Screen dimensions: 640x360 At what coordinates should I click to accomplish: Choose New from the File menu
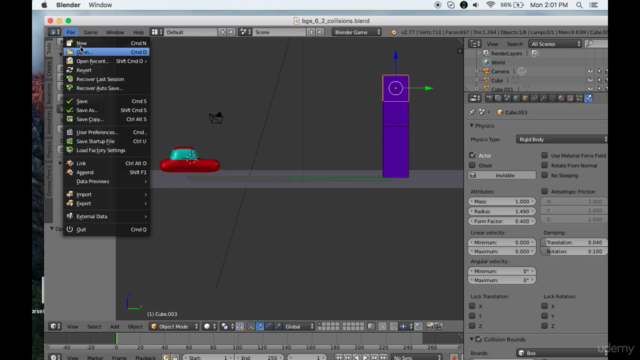pyautogui.click(x=107, y=43)
